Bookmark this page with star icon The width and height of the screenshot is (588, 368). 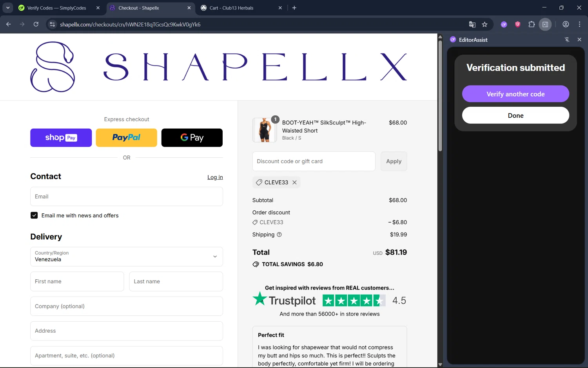(x=485, y=24)
